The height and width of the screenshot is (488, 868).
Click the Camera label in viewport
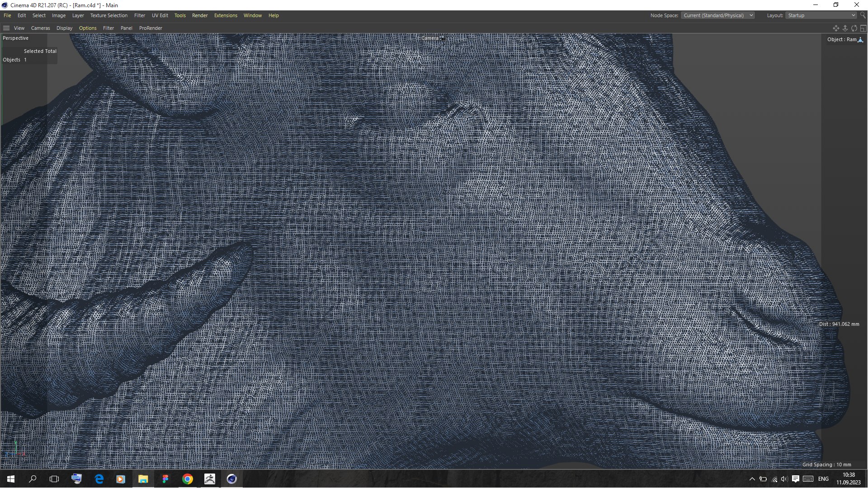coord(430,38)
